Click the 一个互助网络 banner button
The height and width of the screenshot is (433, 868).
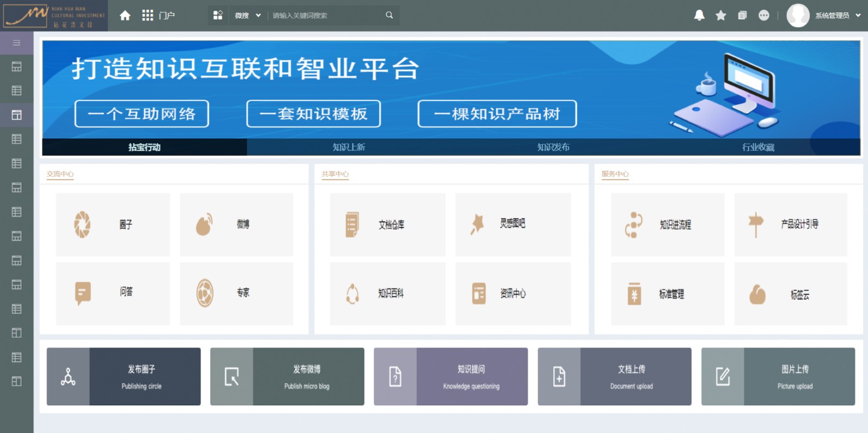[x=142, y=114]
